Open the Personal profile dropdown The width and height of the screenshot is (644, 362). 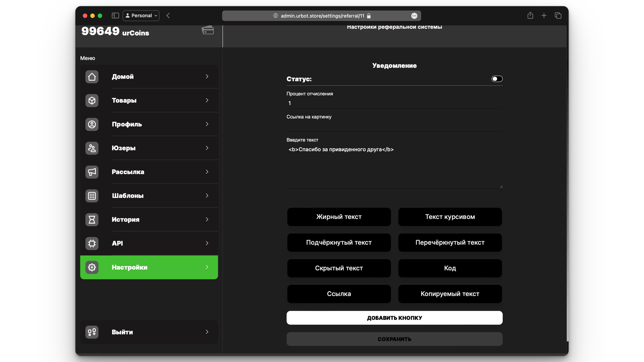click(x=141, y=16)
